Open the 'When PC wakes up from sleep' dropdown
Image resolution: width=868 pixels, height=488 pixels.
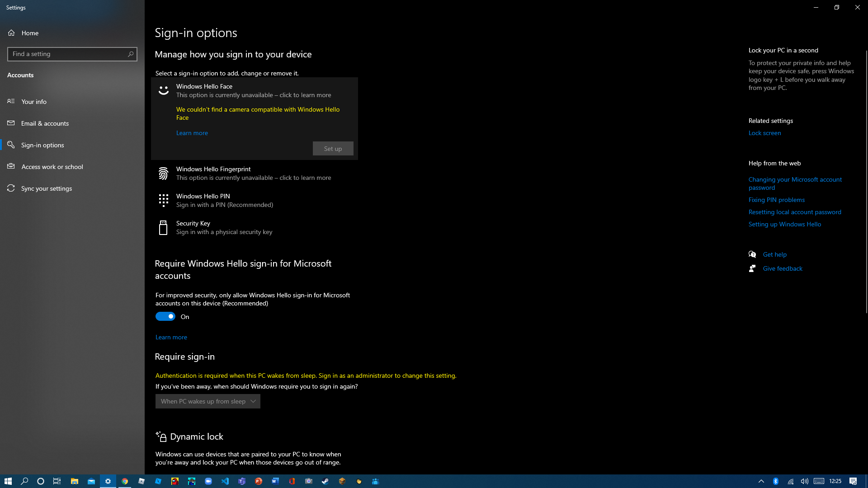(x=208, y=401)
